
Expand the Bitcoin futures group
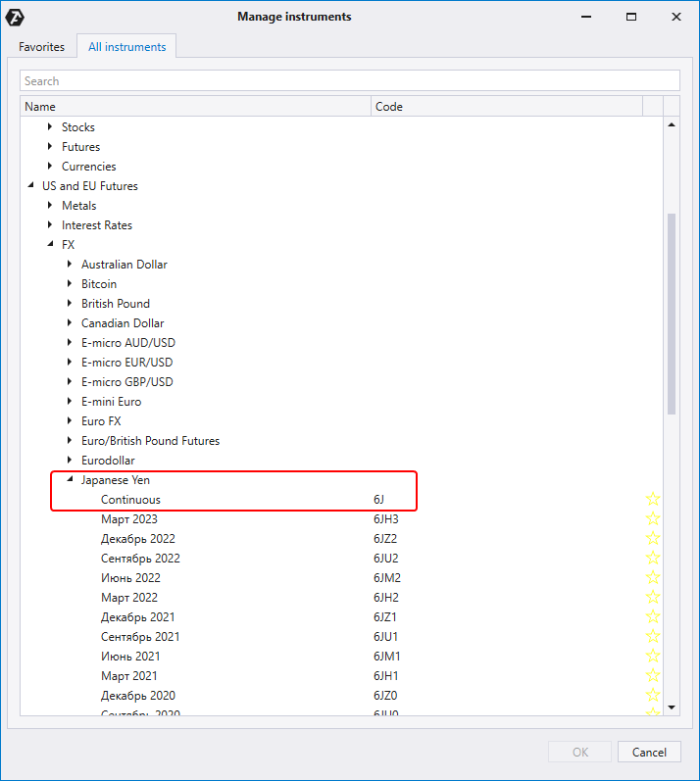pyautogui.click(x=70, y=284)
